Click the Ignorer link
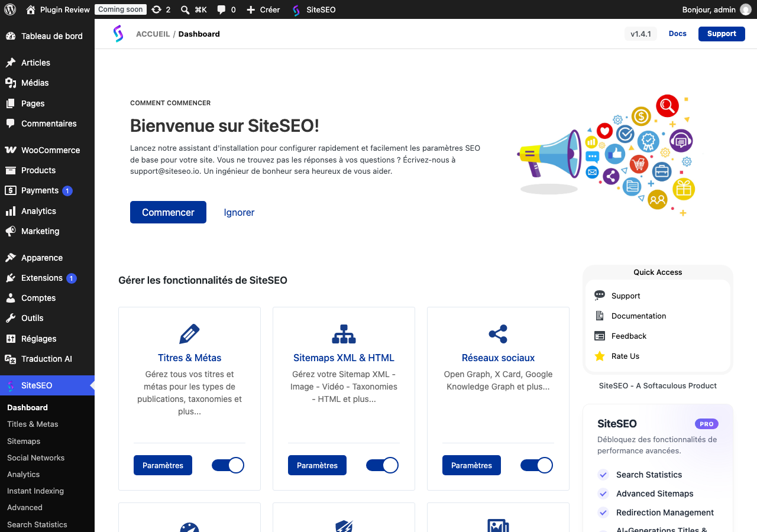 [x=239, y=212]
